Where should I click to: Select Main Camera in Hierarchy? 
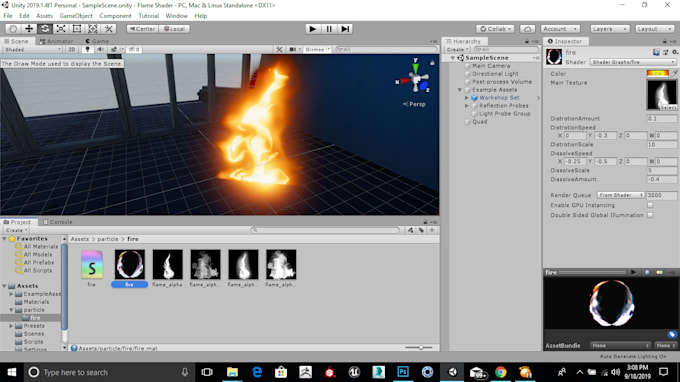pos(491,66)
